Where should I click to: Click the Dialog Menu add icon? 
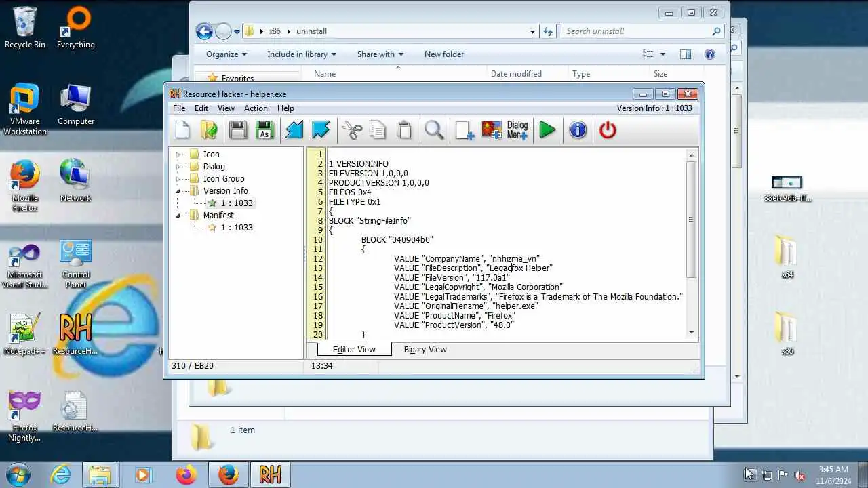(517, 129)
